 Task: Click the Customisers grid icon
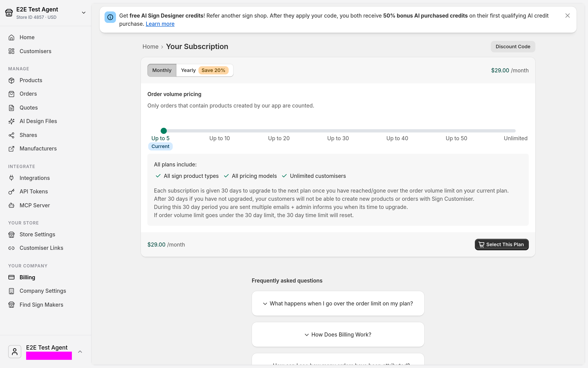[x=11, y=51]
